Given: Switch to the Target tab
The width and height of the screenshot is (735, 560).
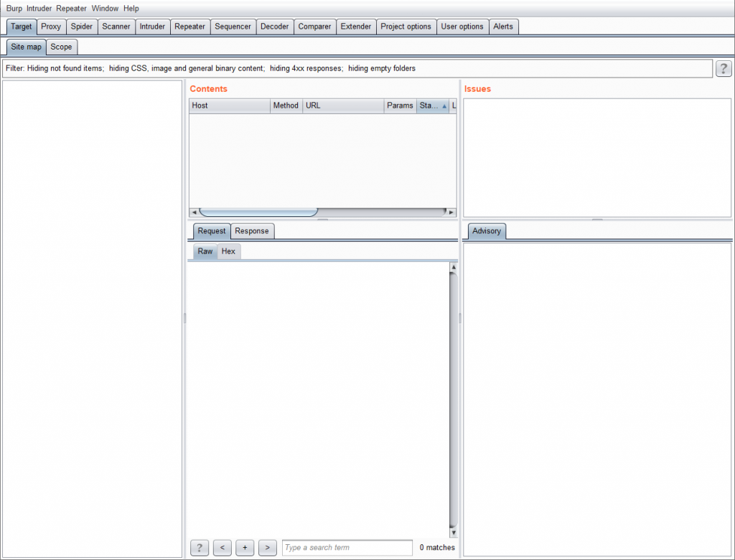Looking at the screenshot, I should tap(22, 27).
